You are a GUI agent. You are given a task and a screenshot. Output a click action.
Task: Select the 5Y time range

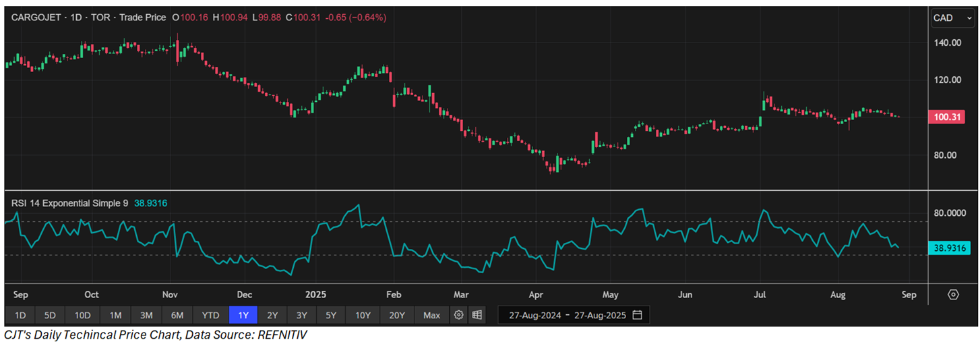(331, 315)
